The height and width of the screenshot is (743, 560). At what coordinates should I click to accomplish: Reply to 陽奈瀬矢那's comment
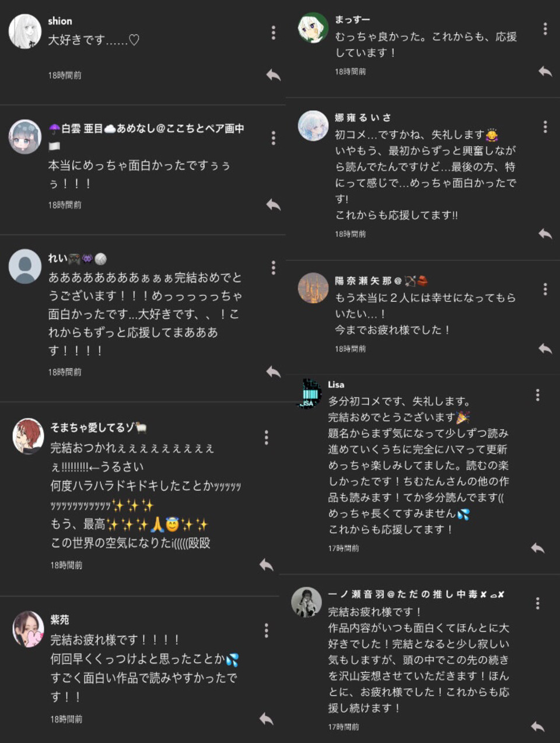[545, 348]
